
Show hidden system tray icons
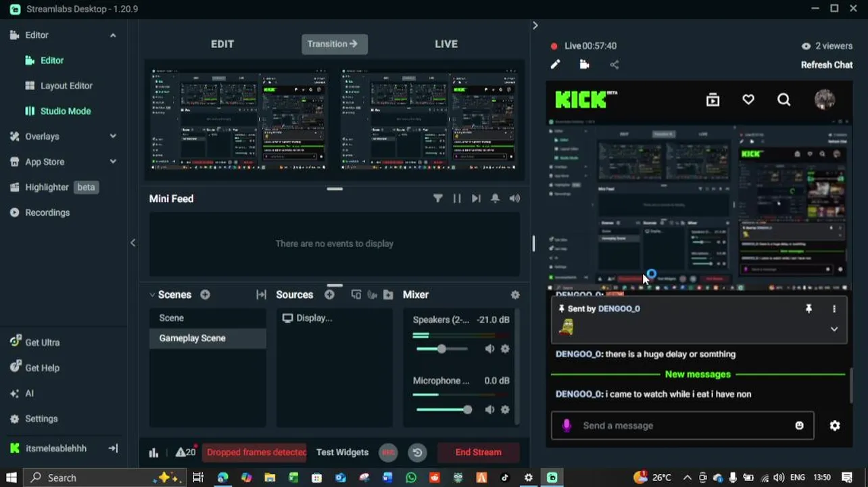(x=688, y=478)
